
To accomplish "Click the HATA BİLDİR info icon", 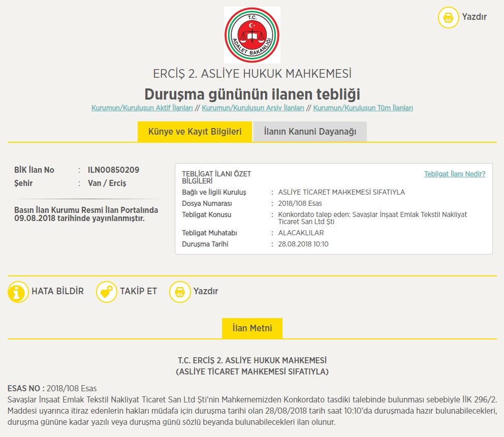I will pyautogui.click(x=18, y=292).
